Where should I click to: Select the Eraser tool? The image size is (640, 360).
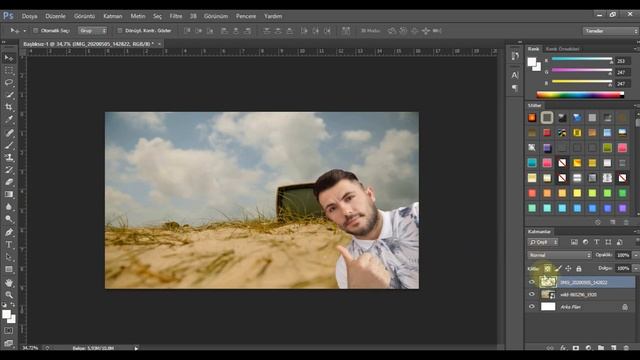pyautogui.click(x=9, y=182)
